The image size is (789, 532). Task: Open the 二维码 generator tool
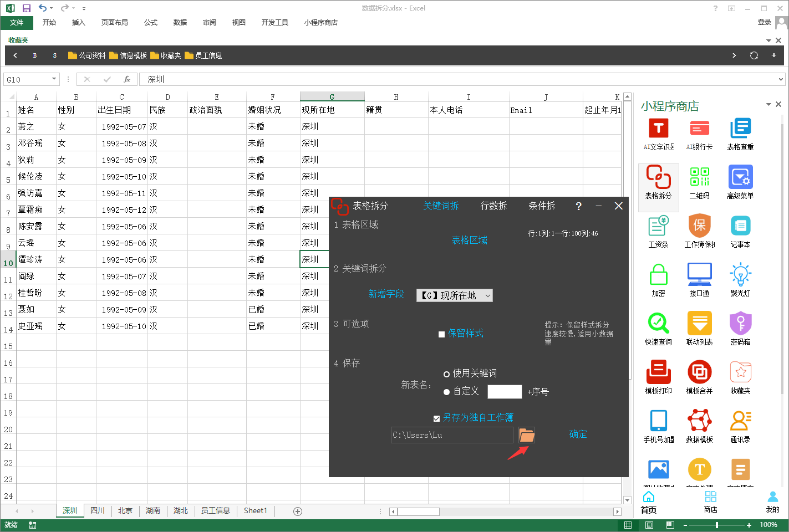point(700,183)
